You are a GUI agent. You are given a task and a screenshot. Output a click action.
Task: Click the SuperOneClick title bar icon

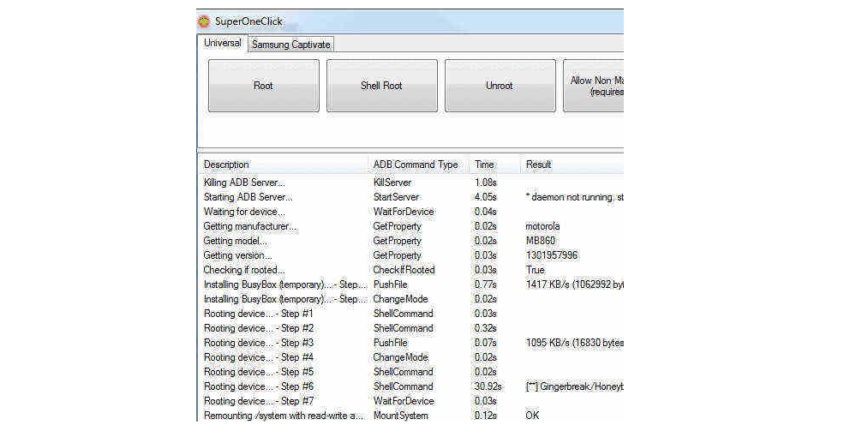coord(204,21)
